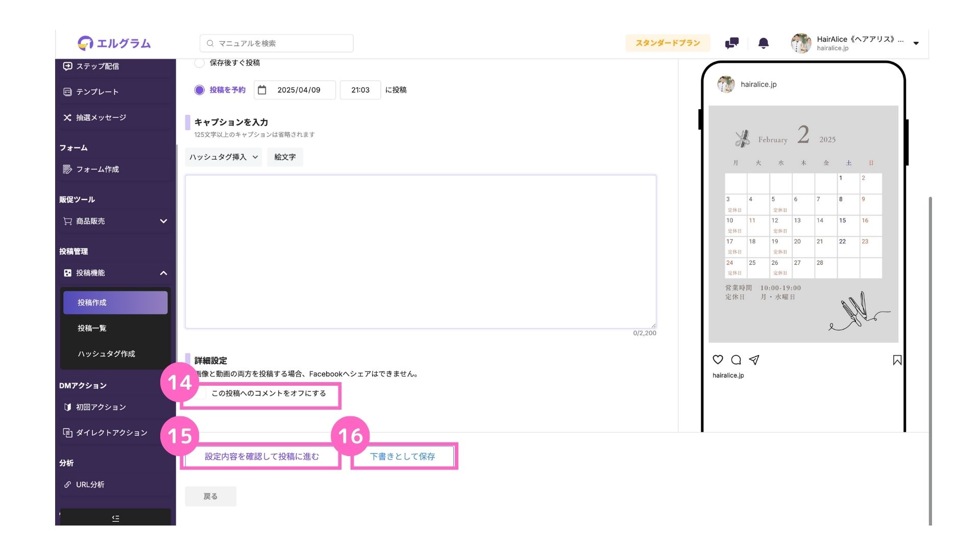Click the 商品販売 cart icon
The height and width of the screenshot is (551, 980).
pos(67,221)
